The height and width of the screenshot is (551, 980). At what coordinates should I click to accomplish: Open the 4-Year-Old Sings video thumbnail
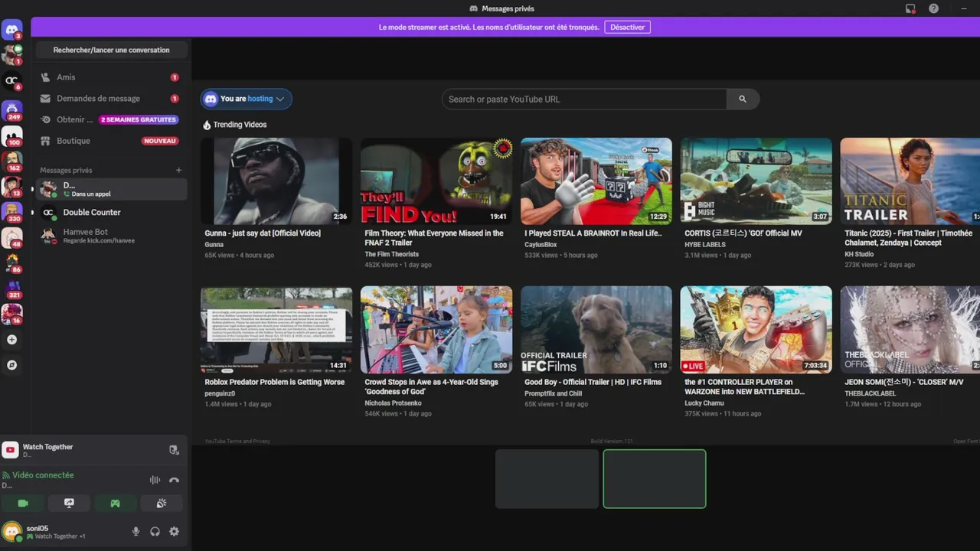coord(436,330)
